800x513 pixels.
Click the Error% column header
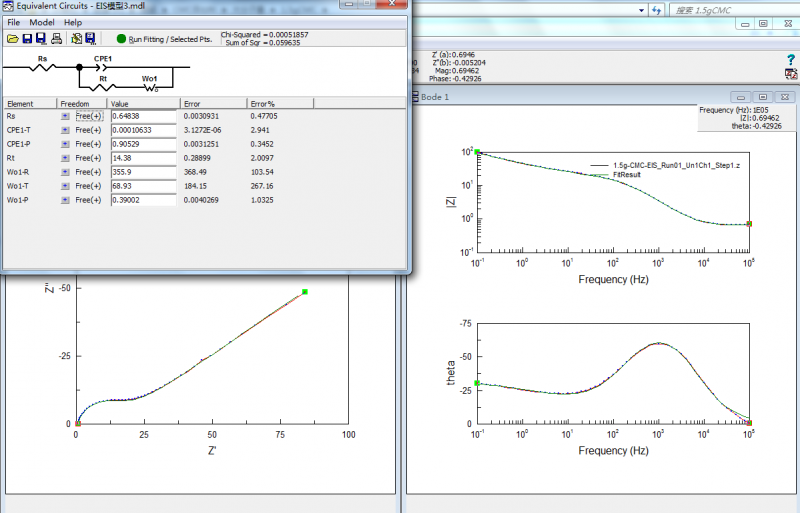coord(280,104)
